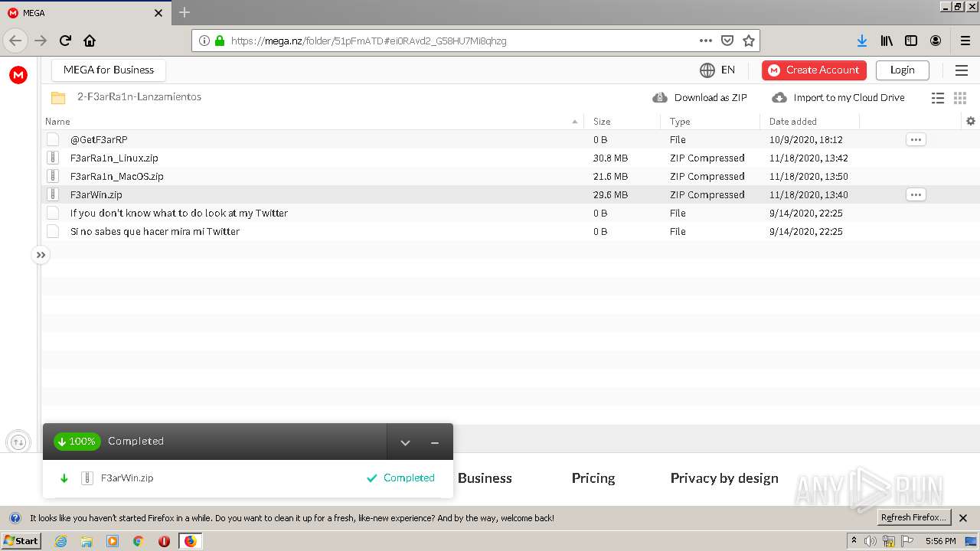Select F3arWin.zip in the file list
Image resolution: width=980 pixels, height=551 pixels.
(96, 194)
